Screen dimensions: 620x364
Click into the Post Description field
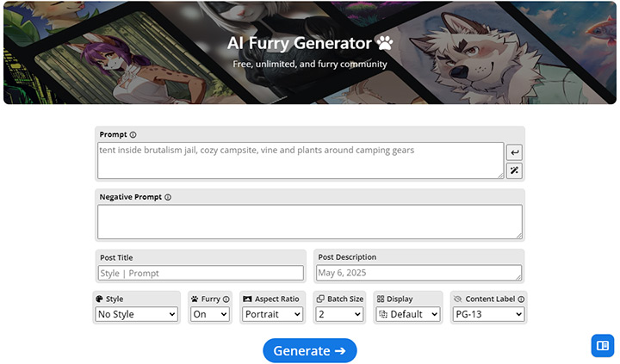[x=419, y=273]
